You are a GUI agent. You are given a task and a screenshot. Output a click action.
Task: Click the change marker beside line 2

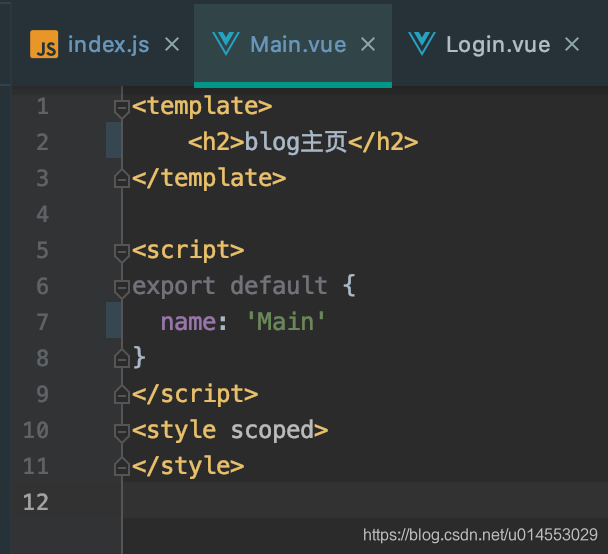point(113,140)
